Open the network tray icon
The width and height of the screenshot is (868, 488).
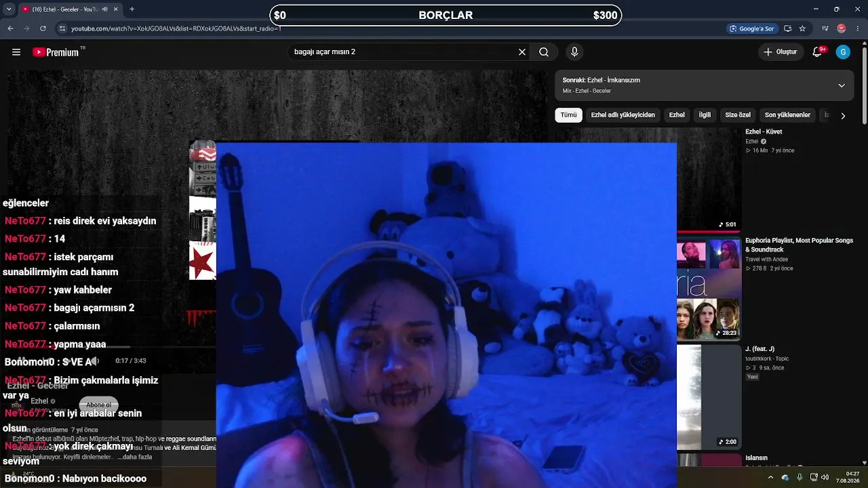[814, 477]
